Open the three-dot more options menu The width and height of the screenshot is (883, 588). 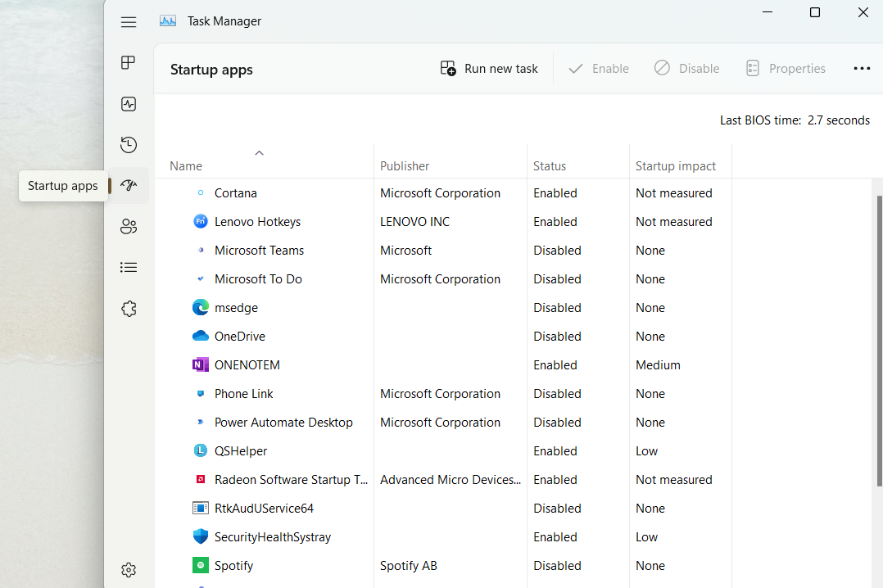(x=862, y=69)
